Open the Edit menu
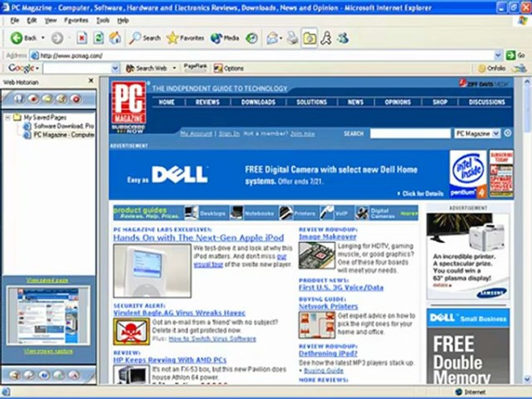Image resolution: width=532 pixels, height=399 pixels. [x=32, y=21]
